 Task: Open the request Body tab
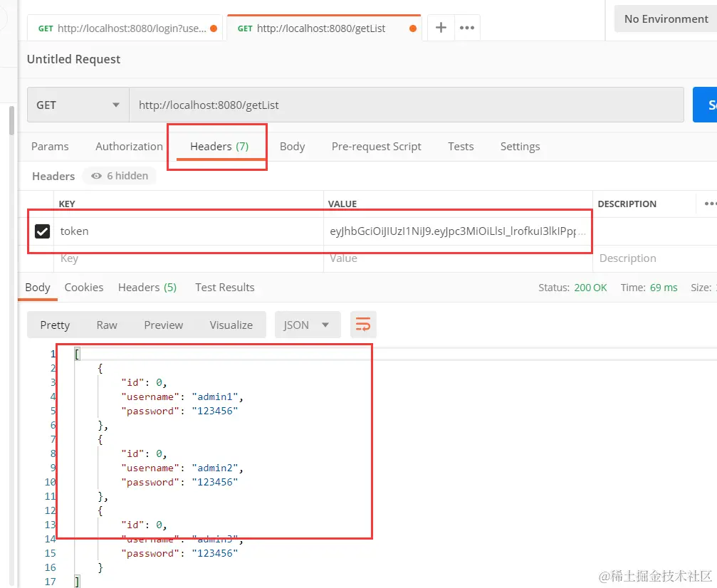click(x=292, y=147)
